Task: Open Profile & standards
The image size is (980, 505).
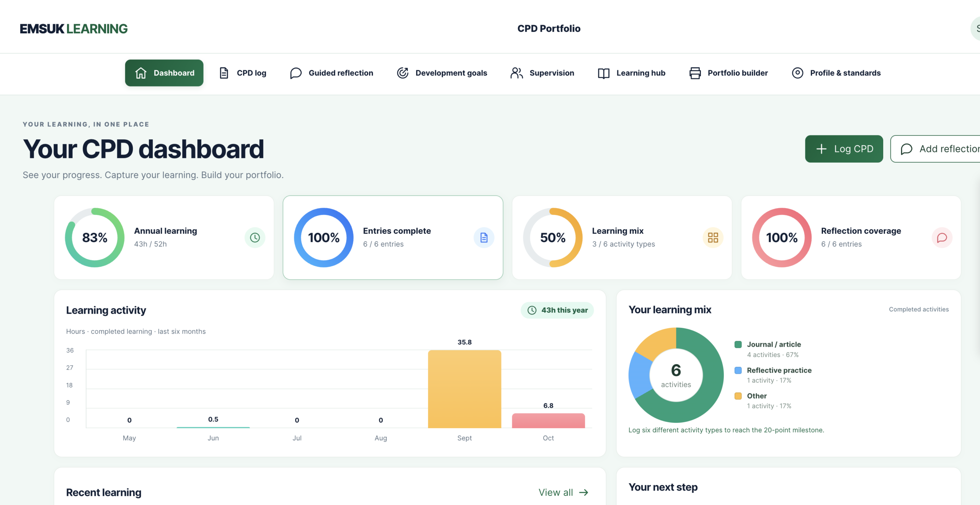Action: 836,73
